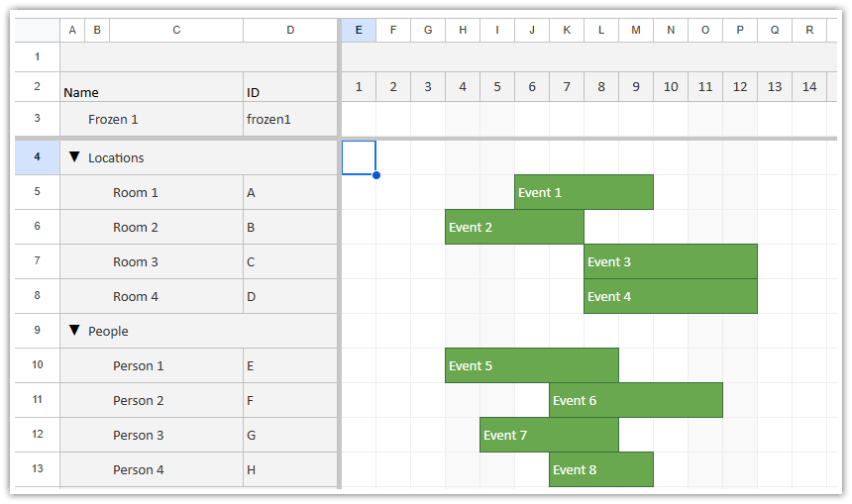Click the Event 5 bar
Viewport: 852px width, 504px height.
tap(531, 365)
